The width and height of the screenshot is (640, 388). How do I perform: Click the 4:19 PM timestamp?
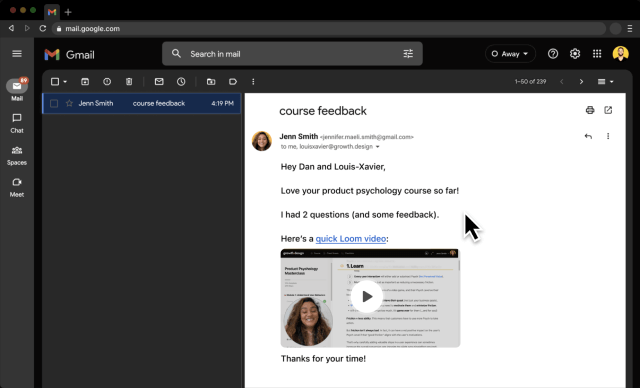tap(222, 104)
